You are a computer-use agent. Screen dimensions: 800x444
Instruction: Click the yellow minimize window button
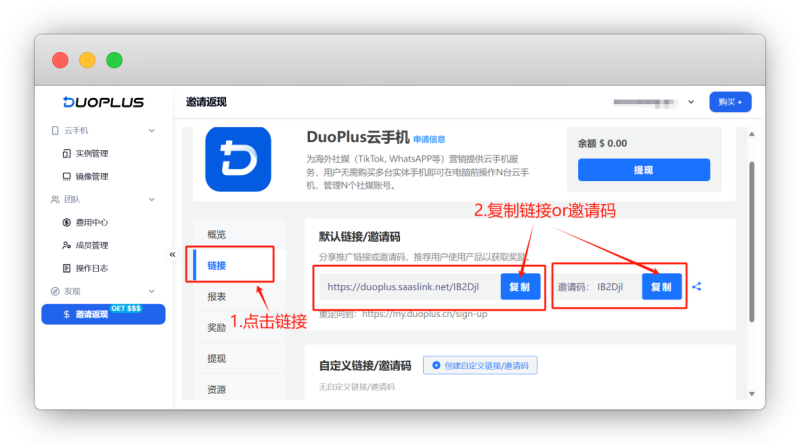pyautogui.click(x=87, y=60)
